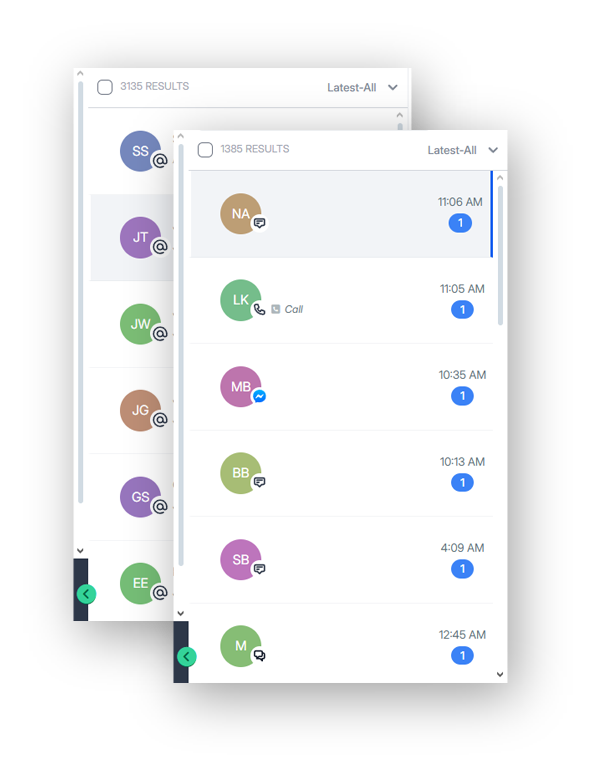
Task: Click the email @ icon on SS avatar
Action: pos(160,161)
